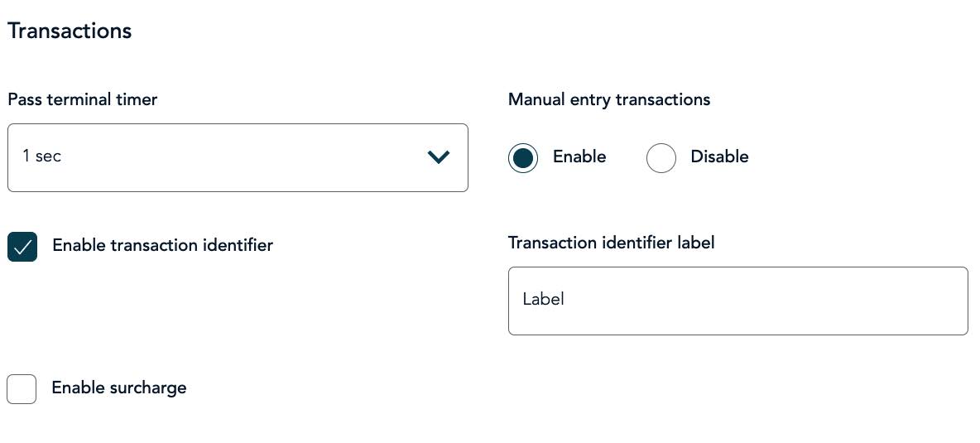Screen dimensions: 980x443
Task: Click the "1 sec" selected value
Action: coord(42,156)
